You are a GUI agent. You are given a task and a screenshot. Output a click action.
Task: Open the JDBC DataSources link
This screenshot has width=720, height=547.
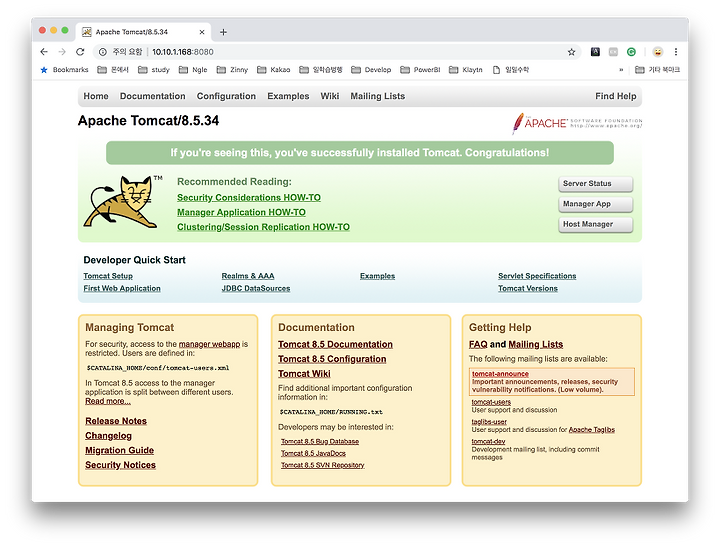pos(256,288)
